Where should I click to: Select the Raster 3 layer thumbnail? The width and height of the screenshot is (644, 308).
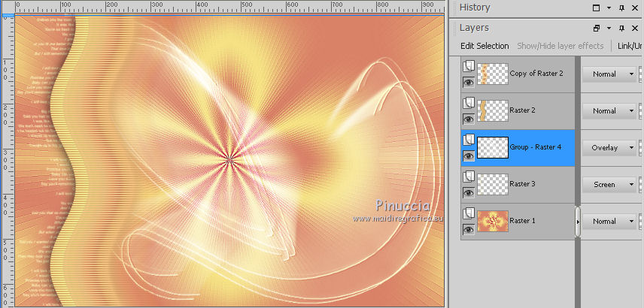point(493,184)
